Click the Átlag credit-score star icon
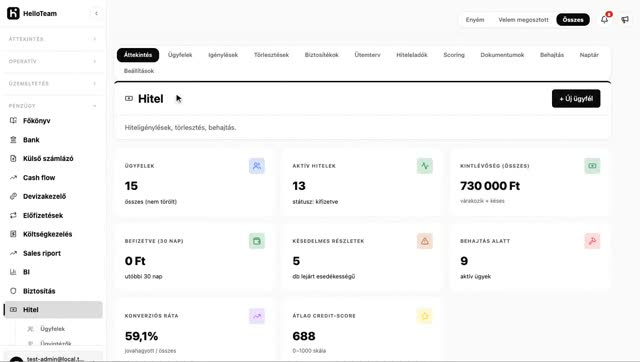Image resolution: width=640 pixels, height=362 pixels. [x=424, y=316]
